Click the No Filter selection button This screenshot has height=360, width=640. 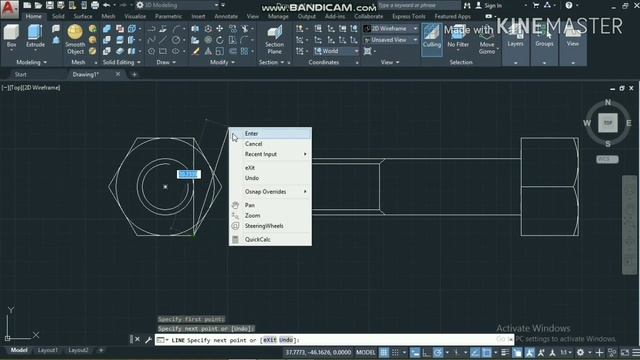[x=458, y=38]
